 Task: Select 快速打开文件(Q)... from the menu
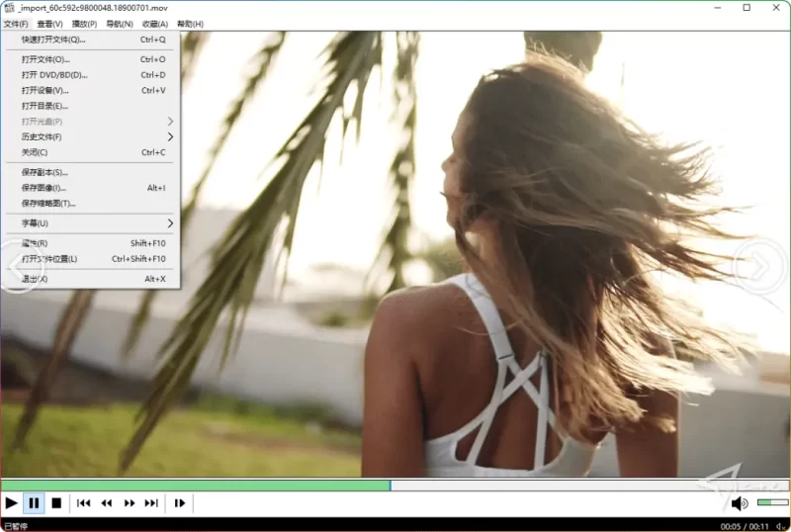point(54,40)
